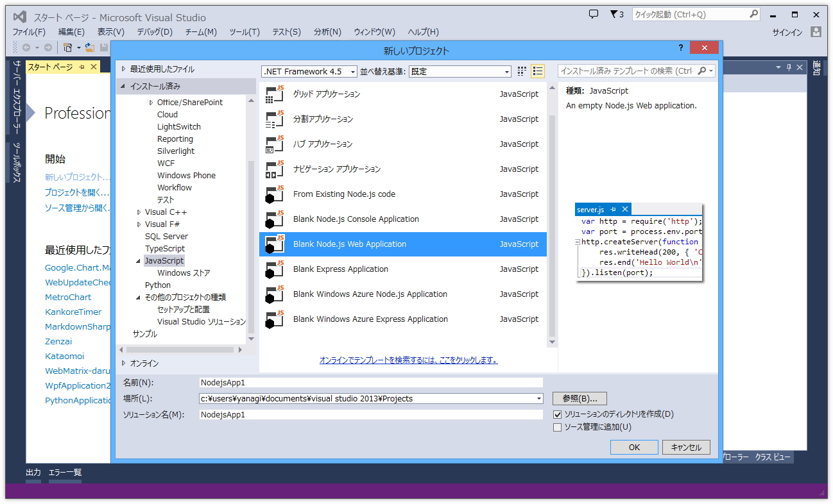Switch template list to small icons view

(x=522, y=71)
